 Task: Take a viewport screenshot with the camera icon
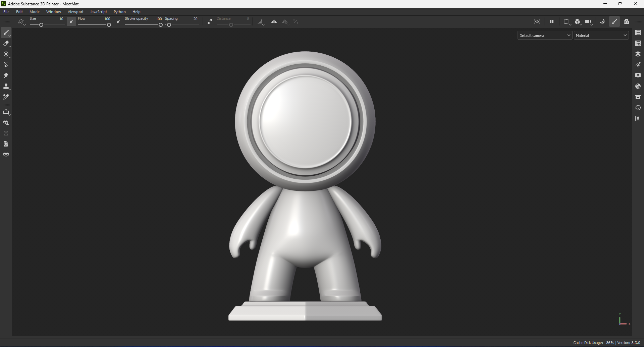click(627, 21)
